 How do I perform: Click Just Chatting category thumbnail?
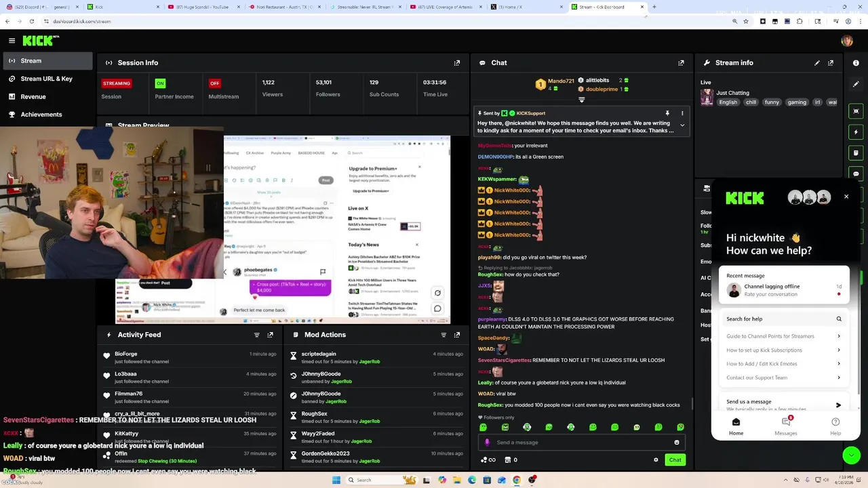click(707, 97)
